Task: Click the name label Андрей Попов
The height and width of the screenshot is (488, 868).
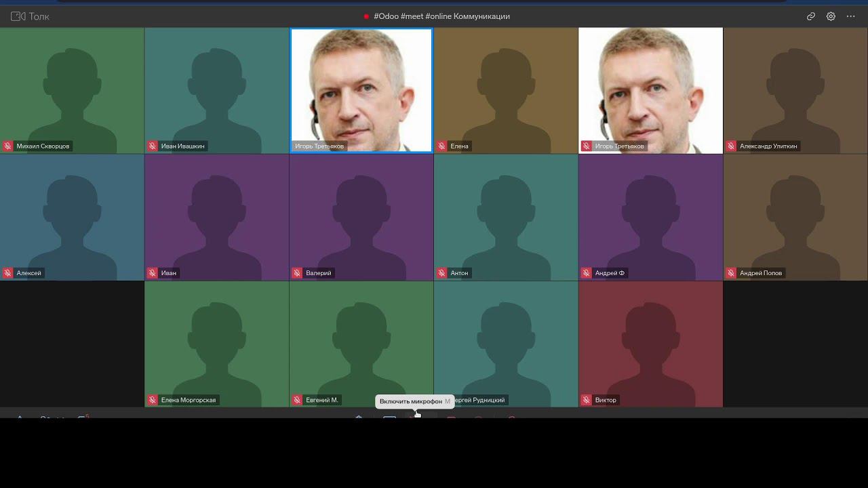Action: (x=761, y=273)
